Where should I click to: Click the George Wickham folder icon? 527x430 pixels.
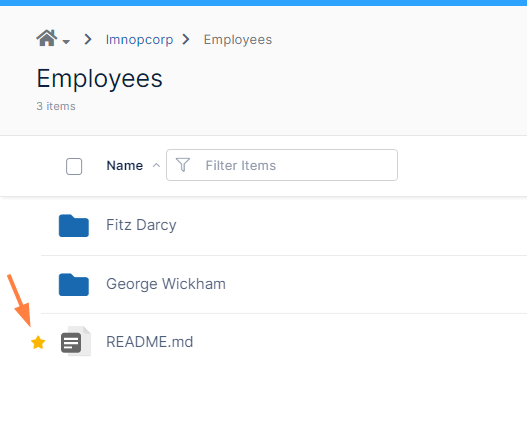74,285
